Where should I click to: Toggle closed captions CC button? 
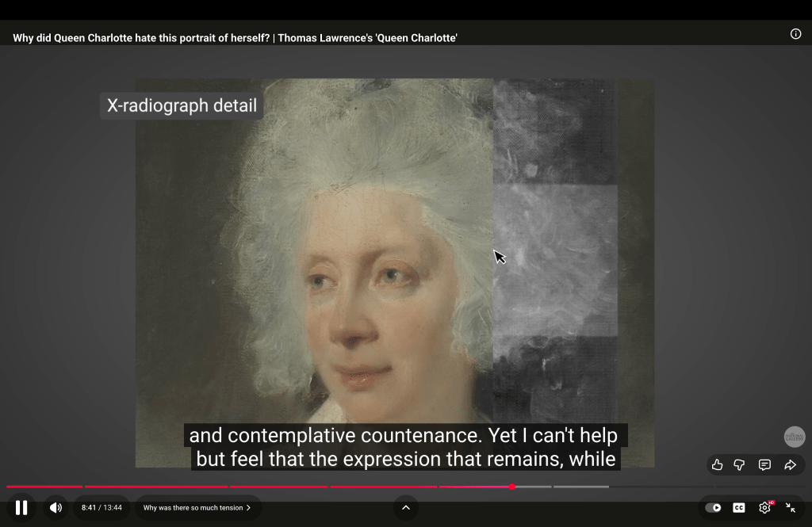[x=739, y=507]
